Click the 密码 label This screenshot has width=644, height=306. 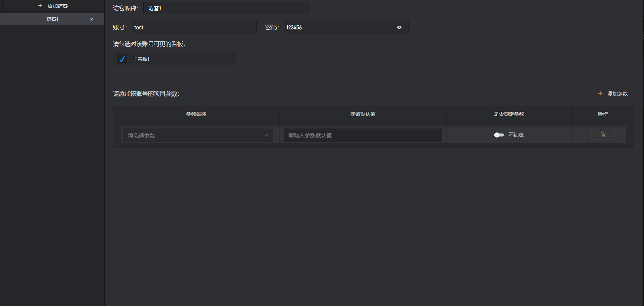[x=272, y=27]
